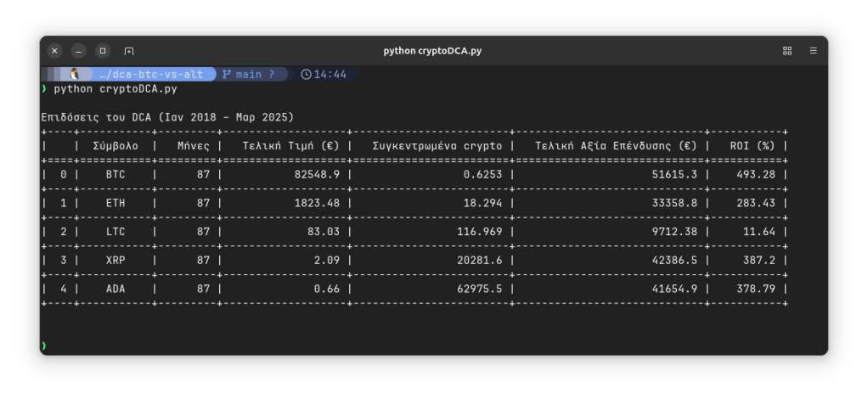Click the Linux penguin icon in prompt
This screenshot has height=399, width=868.
click(75, 75)
